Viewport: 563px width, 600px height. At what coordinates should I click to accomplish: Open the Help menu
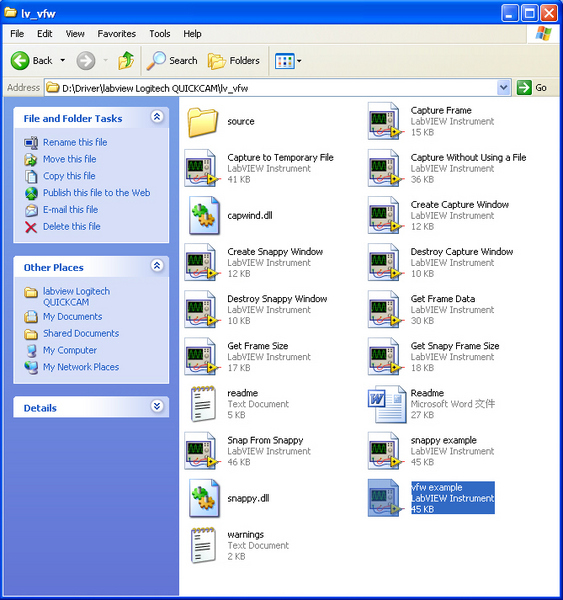pyautogui.click(x=192, y=34)
